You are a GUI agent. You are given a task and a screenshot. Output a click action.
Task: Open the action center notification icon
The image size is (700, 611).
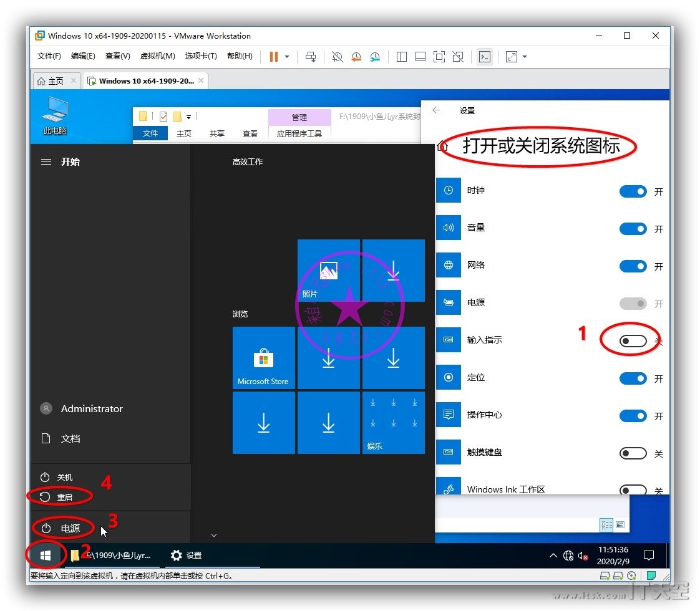point(649,556)
